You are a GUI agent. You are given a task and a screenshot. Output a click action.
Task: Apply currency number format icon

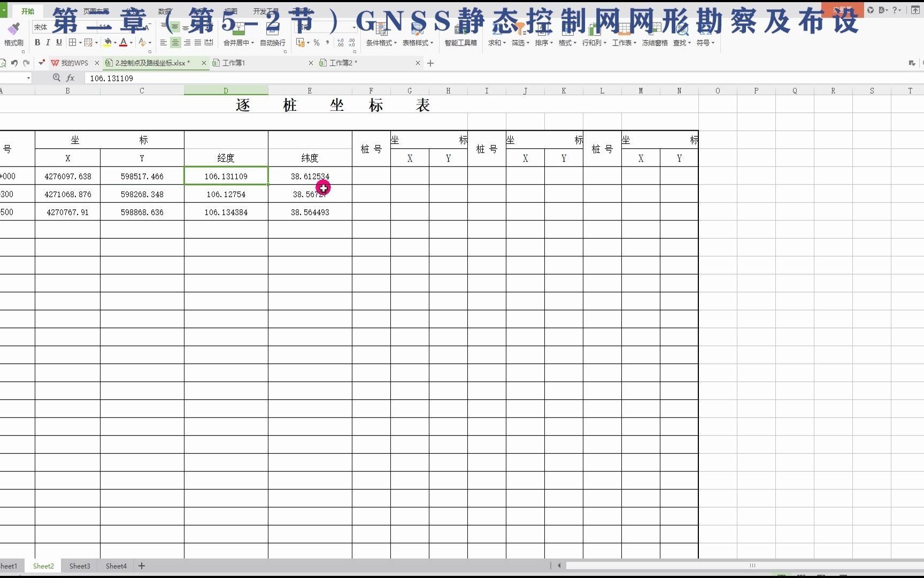click(x=301, y=42)
